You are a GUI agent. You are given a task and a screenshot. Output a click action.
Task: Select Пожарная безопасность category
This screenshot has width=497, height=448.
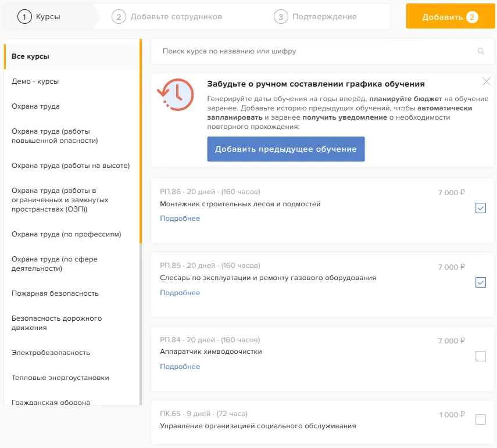pos(71,293)
